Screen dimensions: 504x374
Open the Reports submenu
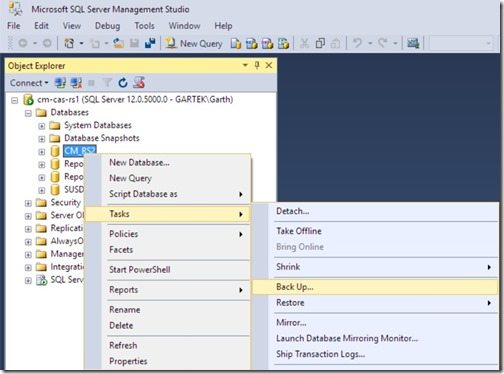click(168, 290)
